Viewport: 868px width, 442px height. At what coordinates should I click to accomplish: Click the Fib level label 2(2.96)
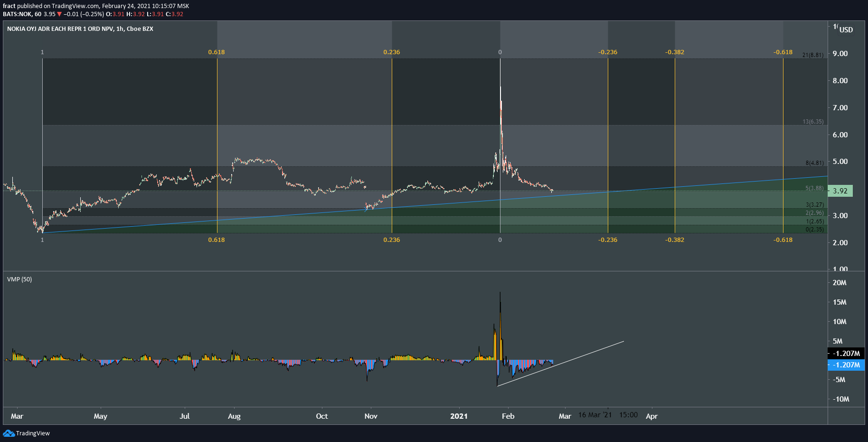point(814,213)
